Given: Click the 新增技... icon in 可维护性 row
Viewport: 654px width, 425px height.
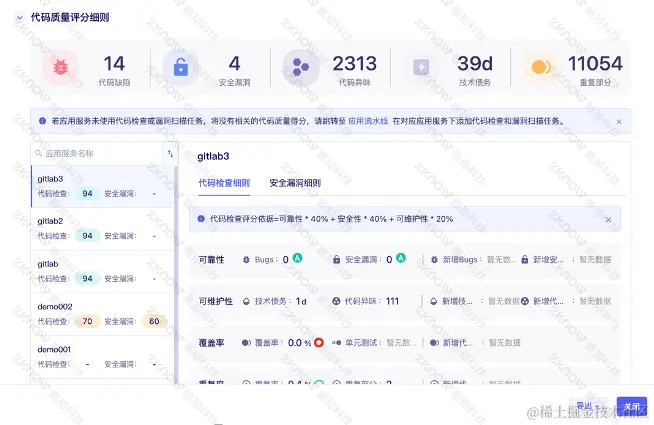Looking at the screenshot, I should point(434,301).
